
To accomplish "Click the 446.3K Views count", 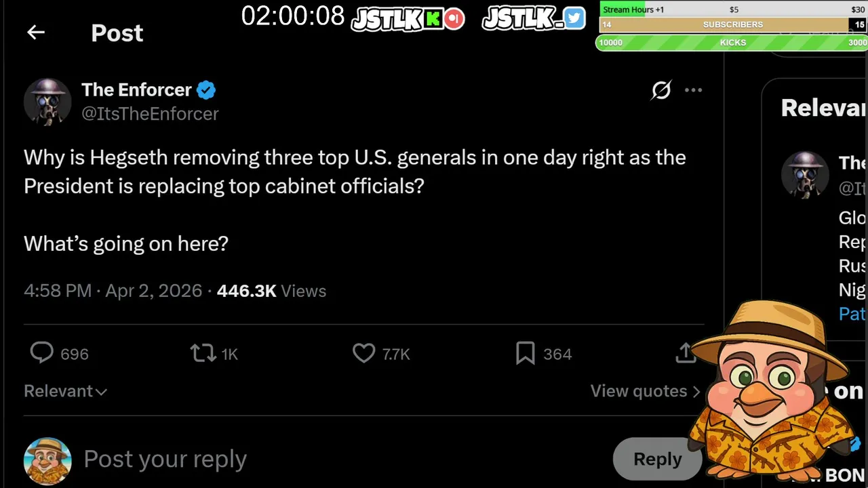I will pos(271,291).
